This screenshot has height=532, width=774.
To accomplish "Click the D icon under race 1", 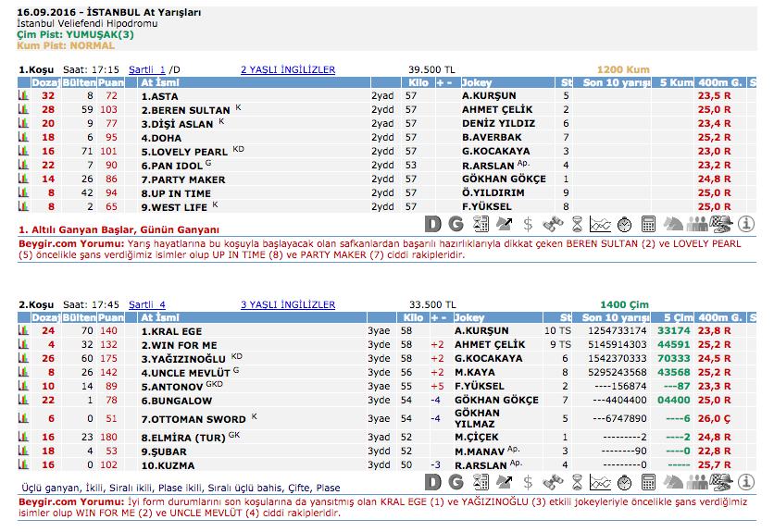I will coord(433,223).
